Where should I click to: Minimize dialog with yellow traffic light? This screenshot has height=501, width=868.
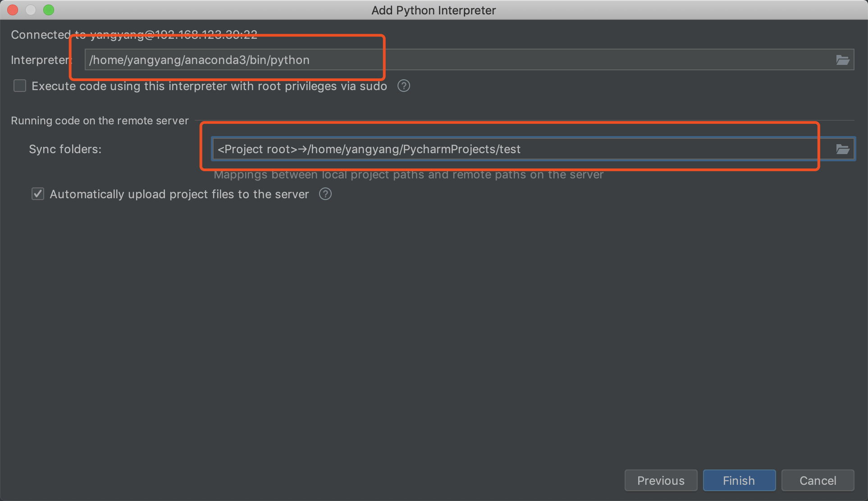[30, 9]
